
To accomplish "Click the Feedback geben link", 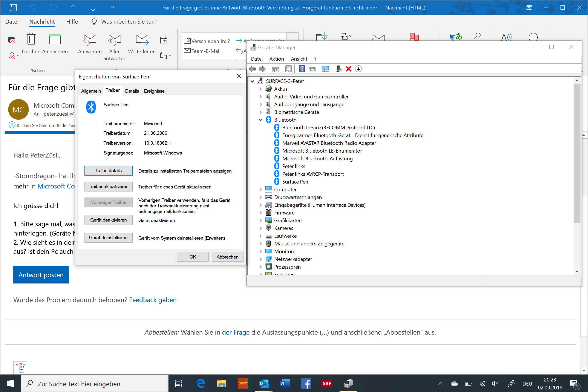I will 153,300.
